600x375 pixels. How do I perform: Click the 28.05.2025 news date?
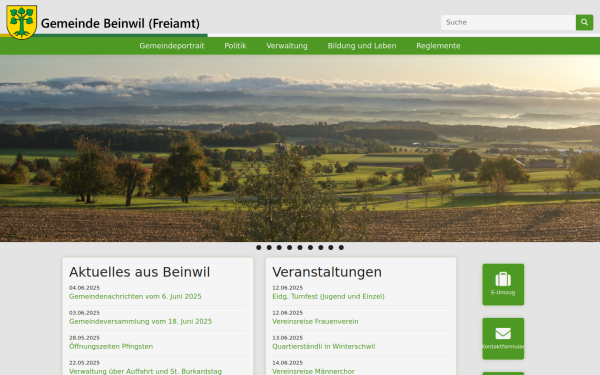[x=84, y=338]
